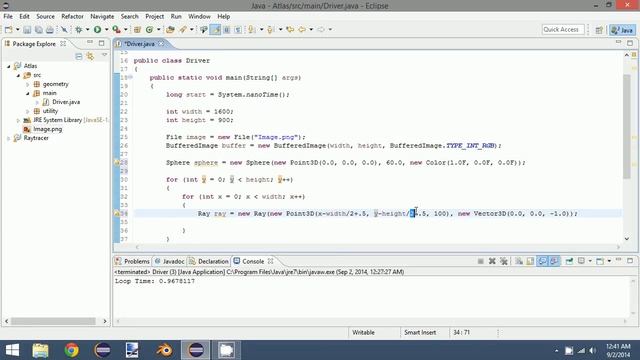Image resolution: width=640 pixels, height=360 pixels.
Task: Click Remove Launch X icon in Console
Action: coord(492,261)
